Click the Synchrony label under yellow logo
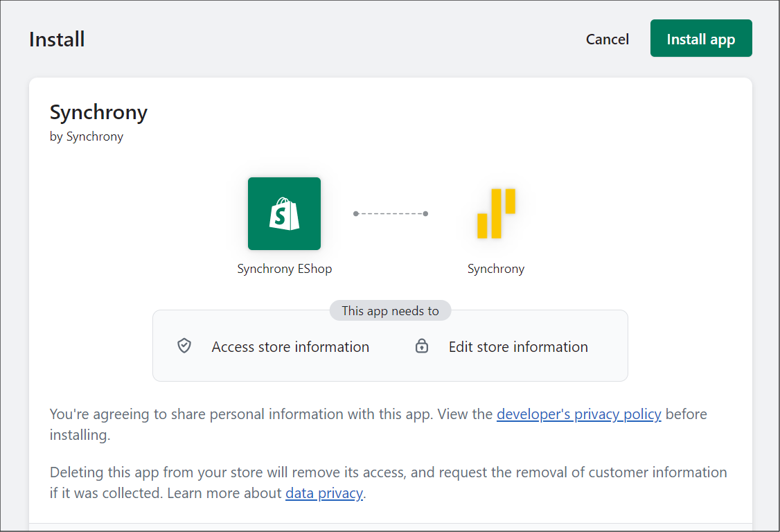This screenshot has width=780, height=532. [x=495, y=269]
